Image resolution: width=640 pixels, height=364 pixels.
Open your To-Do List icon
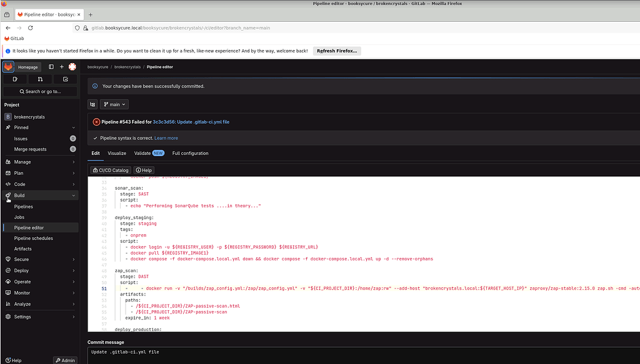tap(64, 79)
